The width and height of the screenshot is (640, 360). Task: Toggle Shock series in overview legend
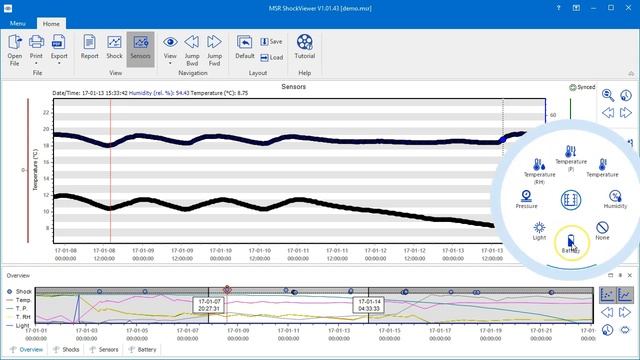click(x=19, y=291)
